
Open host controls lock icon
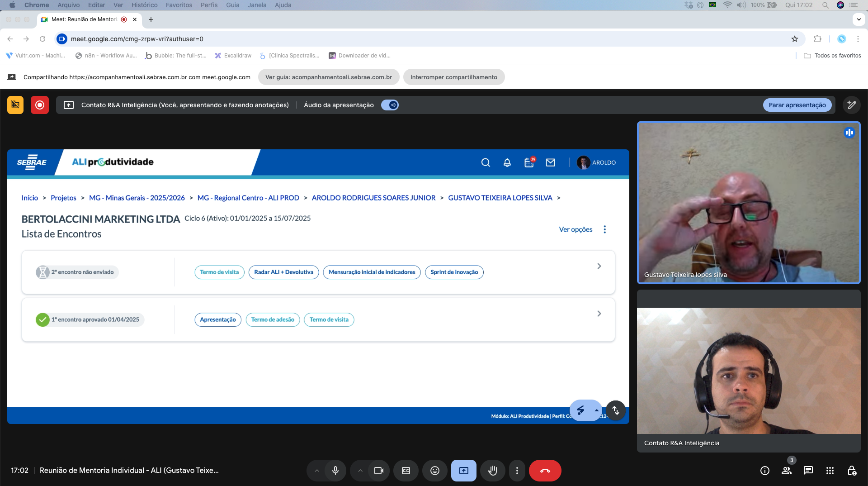[x=852, y=471]
